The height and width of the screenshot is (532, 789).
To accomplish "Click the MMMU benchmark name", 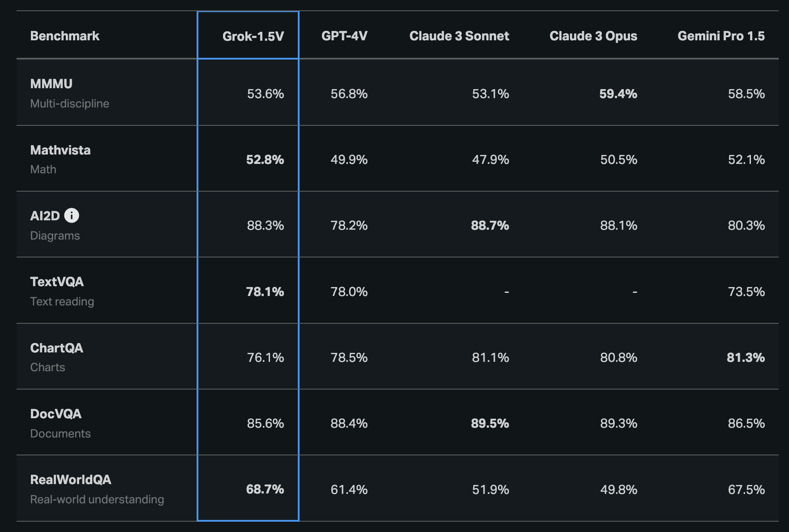I will pyautogui.click(x=51, y=84).
